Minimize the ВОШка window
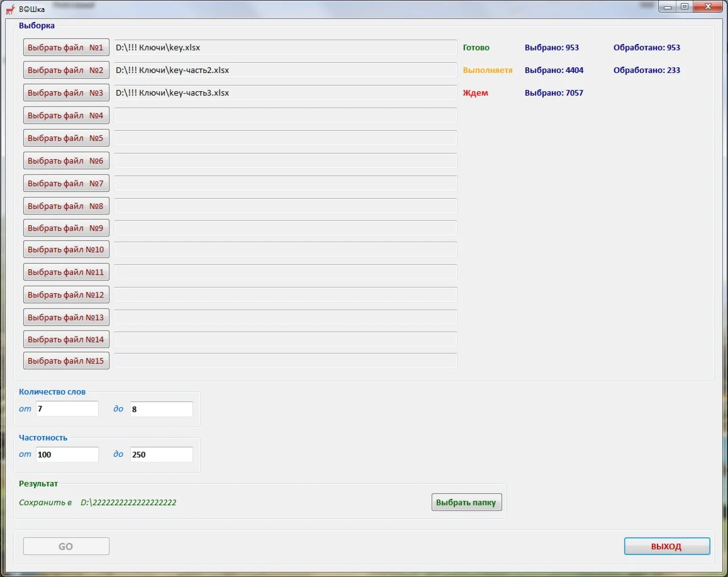This screenshot has width=728, height=577. pyautogui.click(x=668, y=6)
